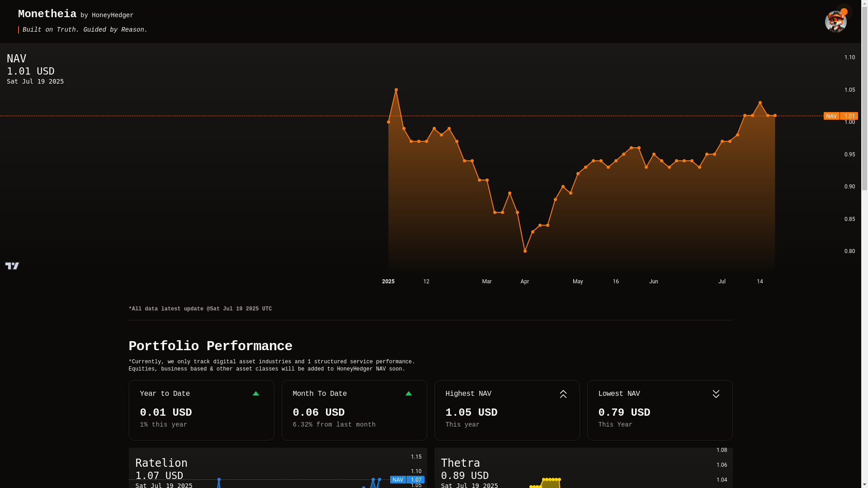Click the 1.10 price axis label
This screenshot has width=868, height=488.
tap(850, 57)
